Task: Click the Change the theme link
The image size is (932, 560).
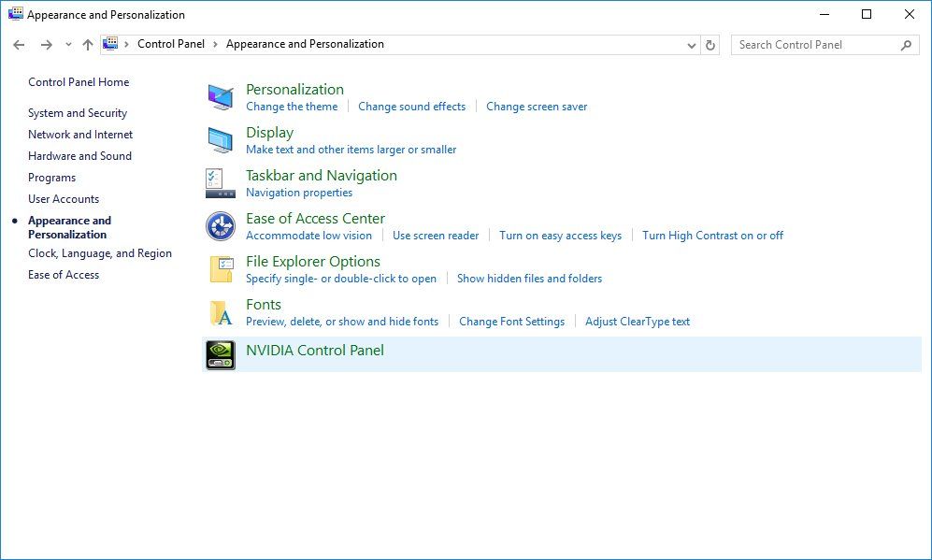Action: [x=293, y=107]
